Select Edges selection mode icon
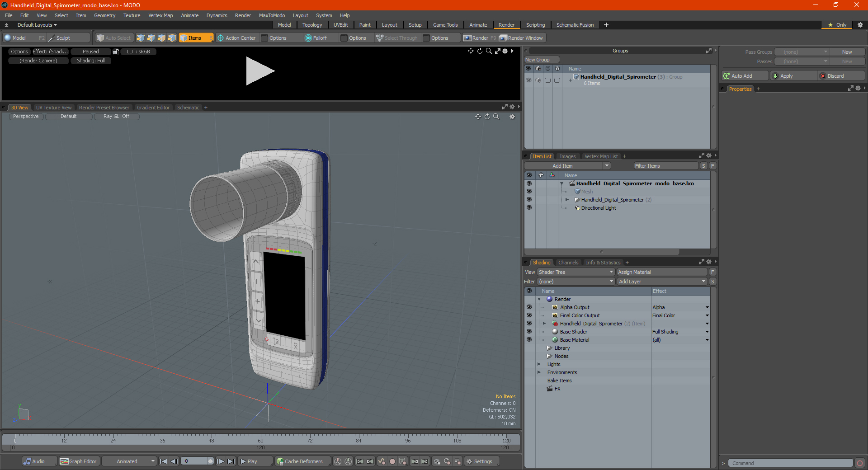 click(151, 38)
